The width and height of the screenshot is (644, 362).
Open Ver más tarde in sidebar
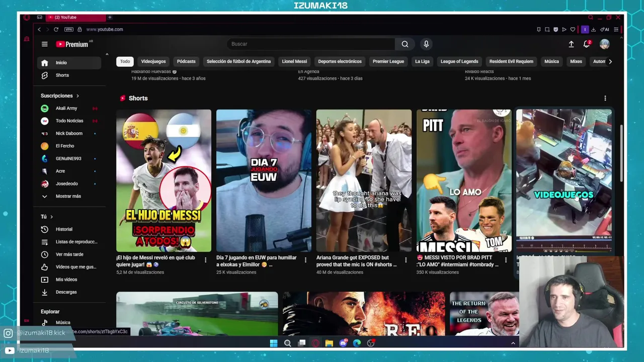coord(69,254)
